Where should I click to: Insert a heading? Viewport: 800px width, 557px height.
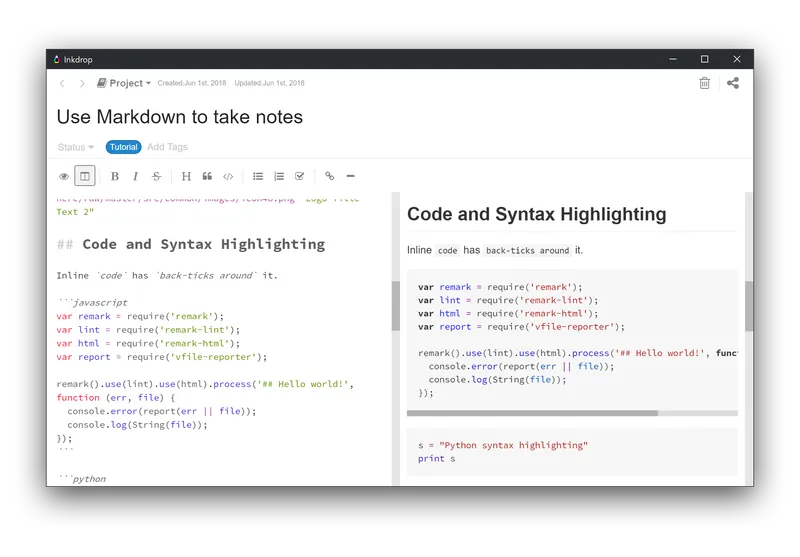[x=186, y=176]
